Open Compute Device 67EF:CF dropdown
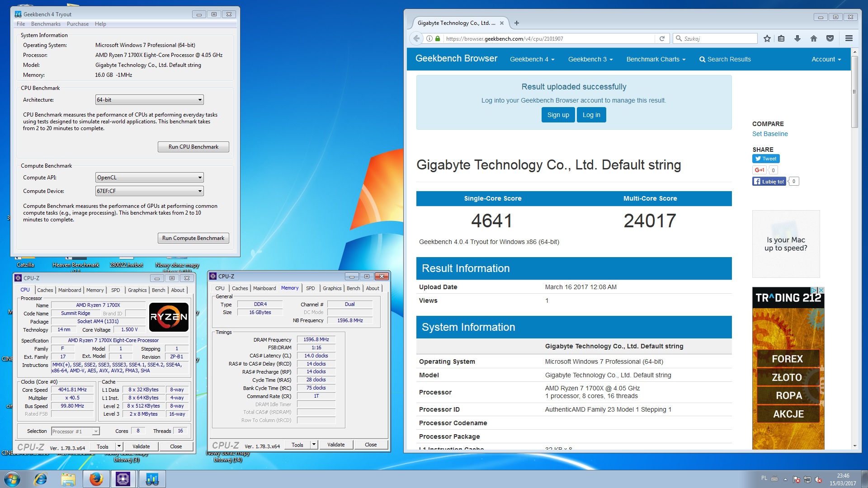Screen dimensions: 868x488 (149, 191)
